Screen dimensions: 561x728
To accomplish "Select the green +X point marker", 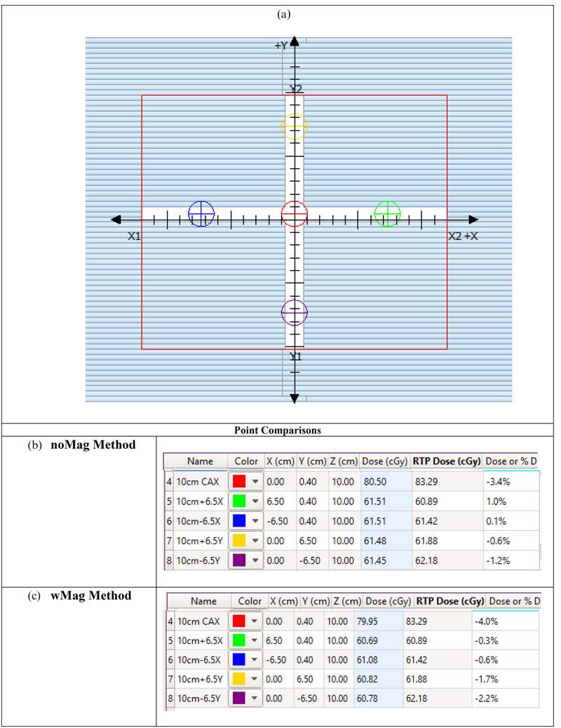I will pyautogui.click(x=387, y=213).
